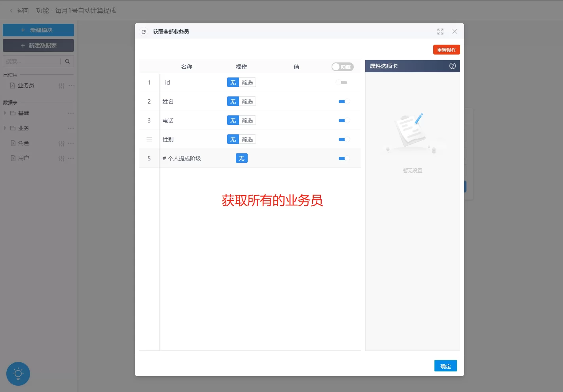Image resolution: width=563 pixels, height=392 pixels.
Task: Open the 无 operation selector for 电话
Action: point(233,121)
